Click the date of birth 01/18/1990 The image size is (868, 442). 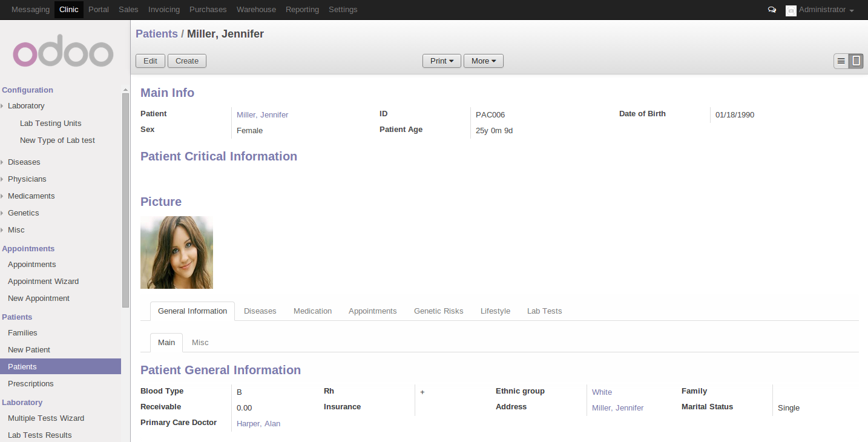tap(735, 115)
